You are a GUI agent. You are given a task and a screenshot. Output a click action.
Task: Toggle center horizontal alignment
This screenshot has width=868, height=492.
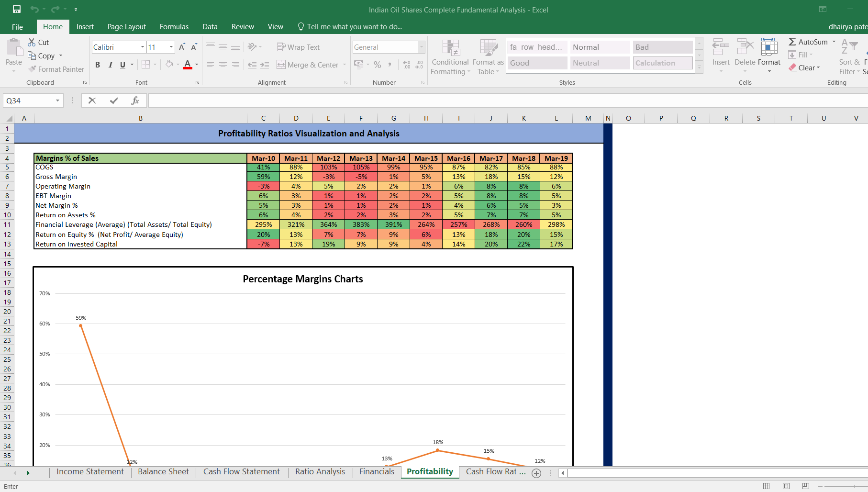(x=223, y=64)
